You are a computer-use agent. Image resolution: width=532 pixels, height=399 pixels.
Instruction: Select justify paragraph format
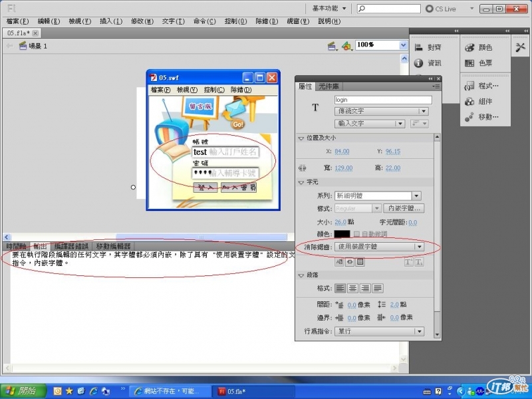[378, 289]
